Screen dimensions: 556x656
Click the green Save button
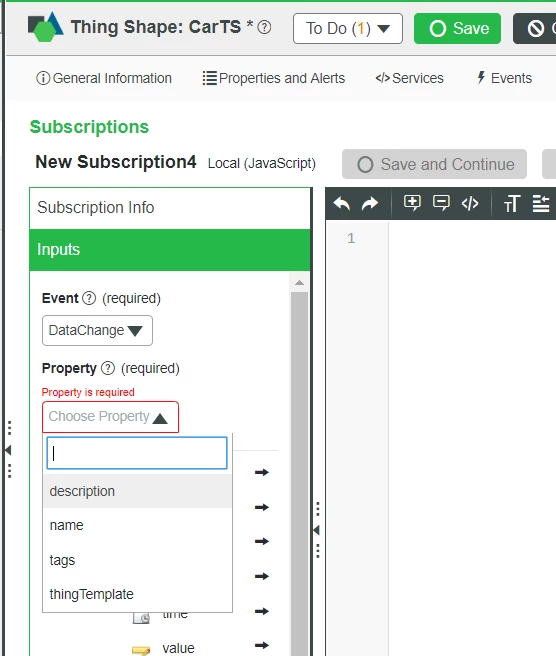[457, 28]
